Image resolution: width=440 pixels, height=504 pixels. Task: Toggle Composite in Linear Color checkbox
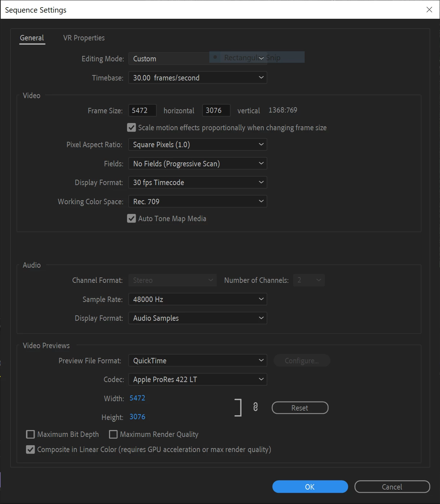(x=31, y=450)
